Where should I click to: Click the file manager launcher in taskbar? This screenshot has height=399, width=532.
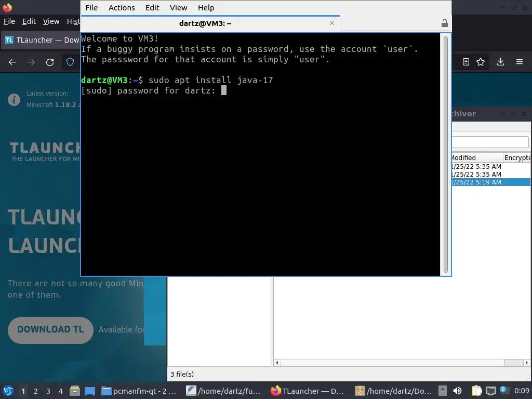(x=75, y=391)
